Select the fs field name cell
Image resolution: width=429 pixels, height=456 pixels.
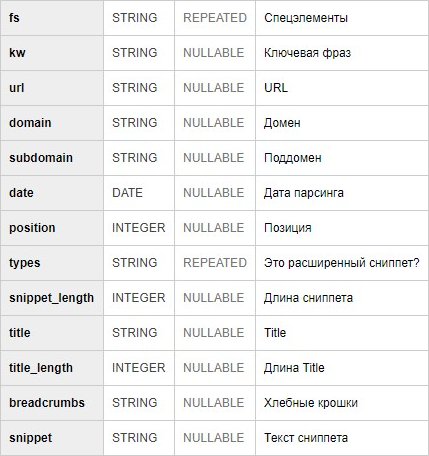click(52, 18)
